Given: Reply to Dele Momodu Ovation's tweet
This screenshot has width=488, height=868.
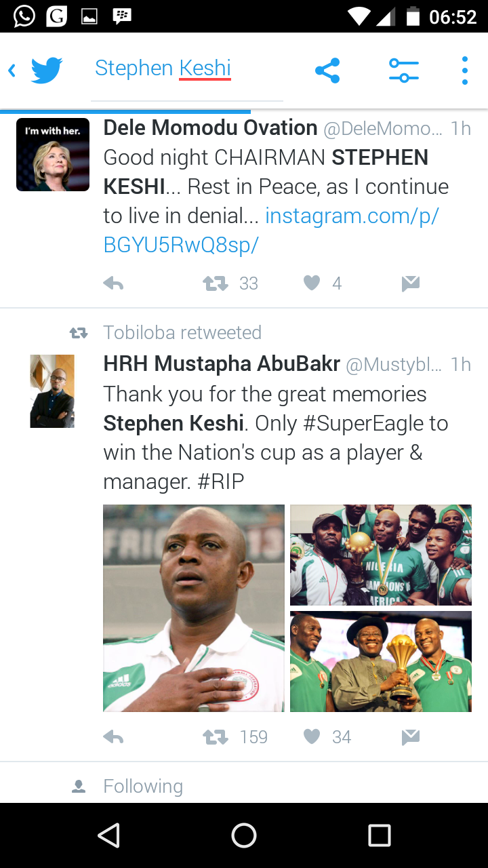Looking at the screenshot, I should pos(113,284).
